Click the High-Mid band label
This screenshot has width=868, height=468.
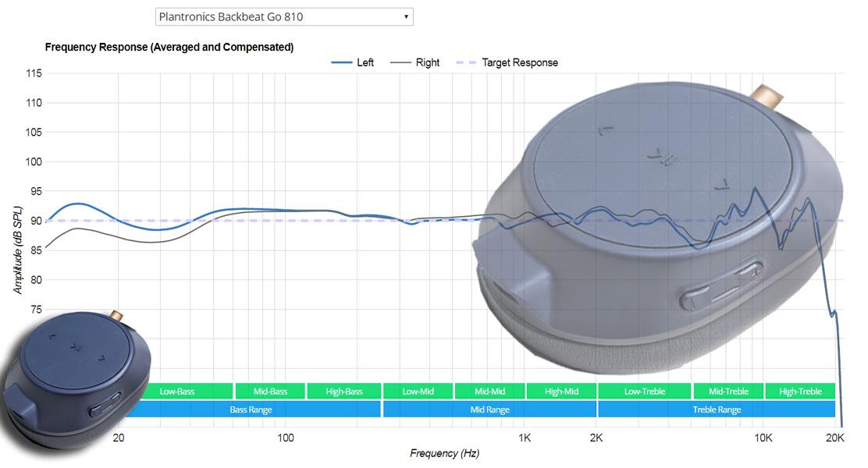pos(561,391)
